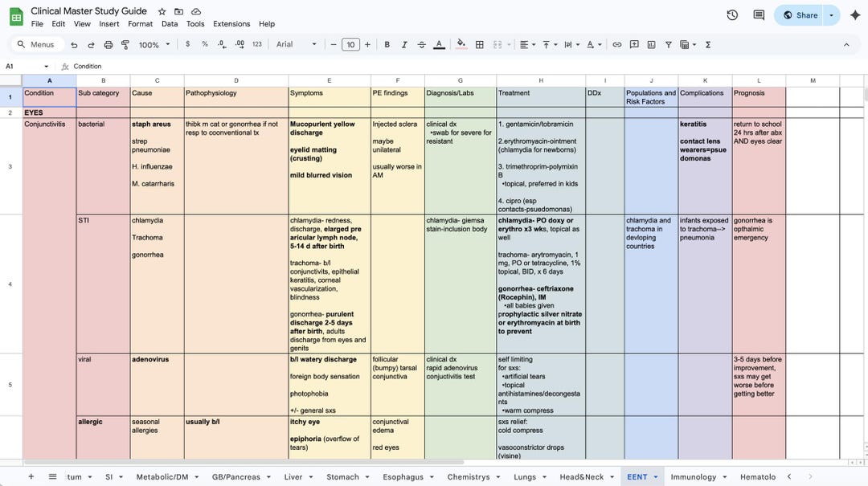Open Functions sigma icon

tap(708, 45)
